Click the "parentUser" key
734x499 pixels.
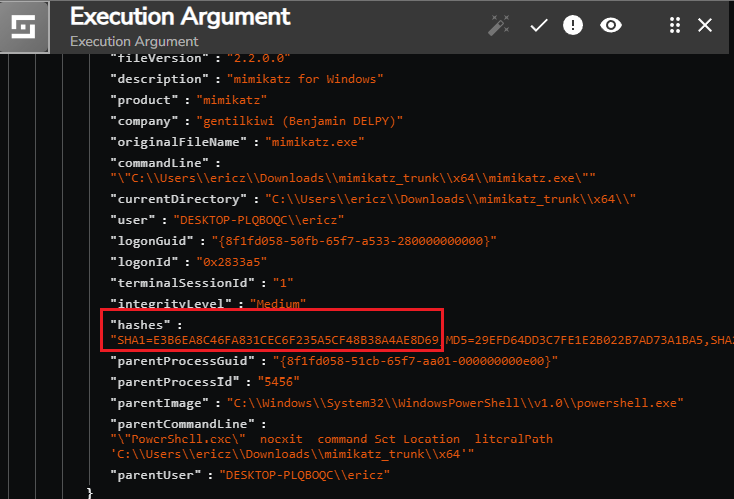pos(155,475)
